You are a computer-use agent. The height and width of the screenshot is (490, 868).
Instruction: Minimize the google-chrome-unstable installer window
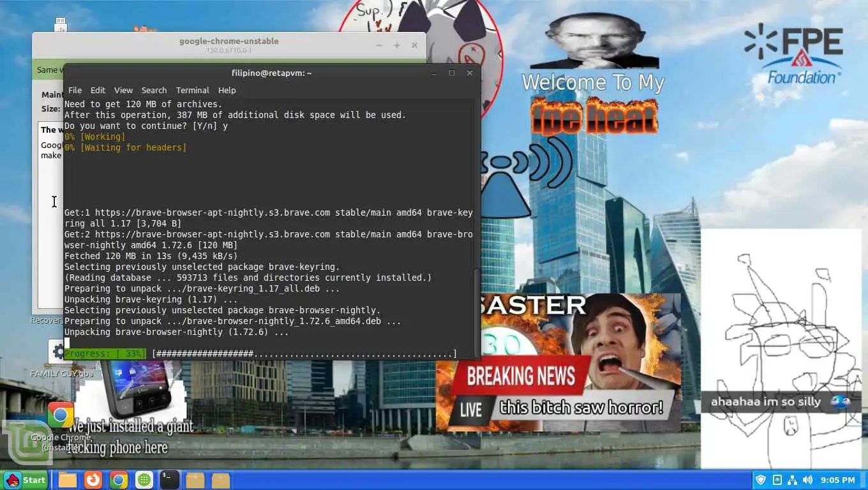(378, 45)
